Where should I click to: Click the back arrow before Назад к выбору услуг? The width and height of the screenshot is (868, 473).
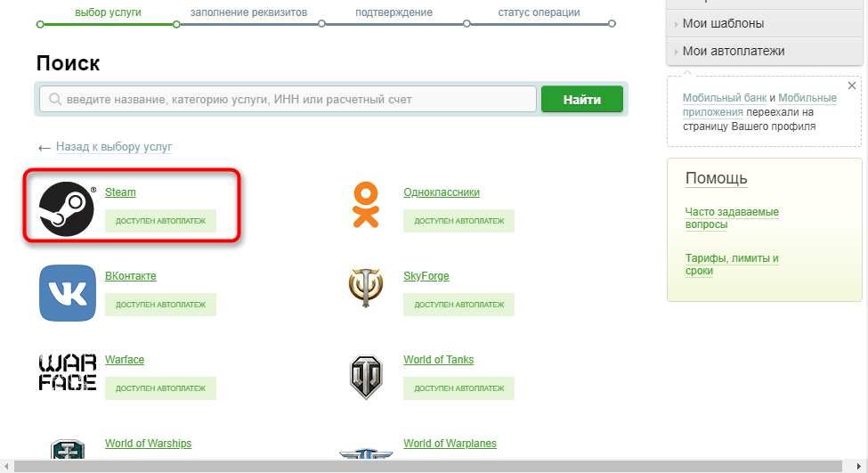tap(45, 148)
